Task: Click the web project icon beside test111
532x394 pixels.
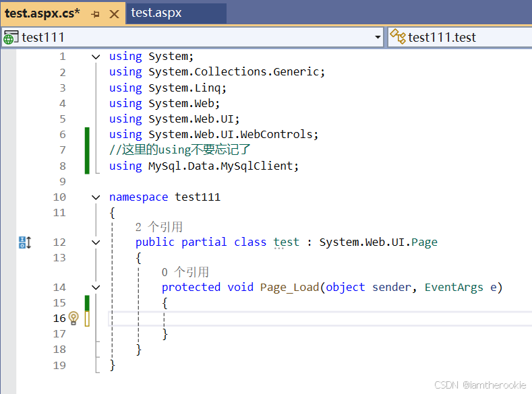Action: click(x=11, y=37)
